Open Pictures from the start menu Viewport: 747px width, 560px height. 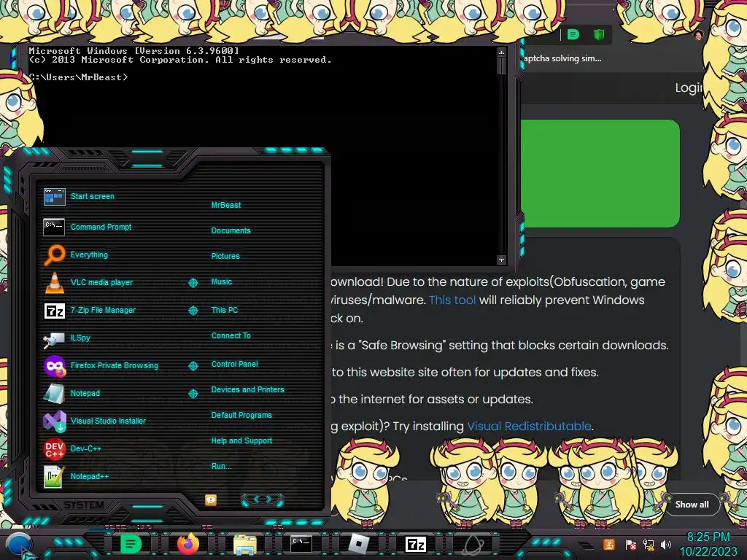click(x=225, y=256)
